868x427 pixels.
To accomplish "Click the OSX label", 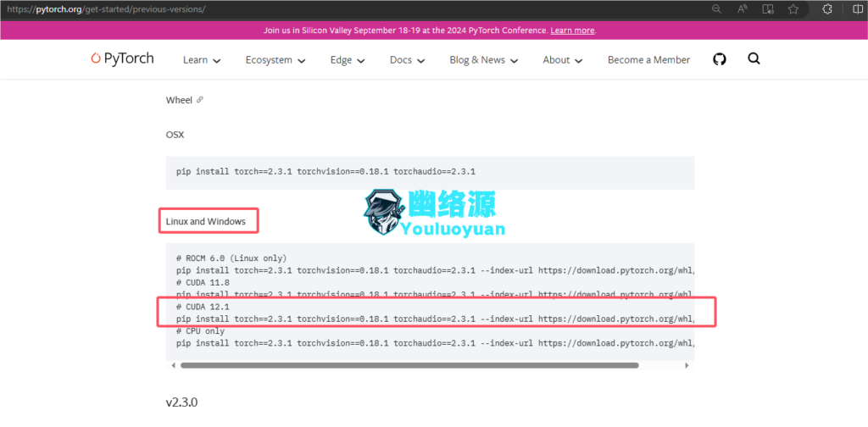I will 175,135.
